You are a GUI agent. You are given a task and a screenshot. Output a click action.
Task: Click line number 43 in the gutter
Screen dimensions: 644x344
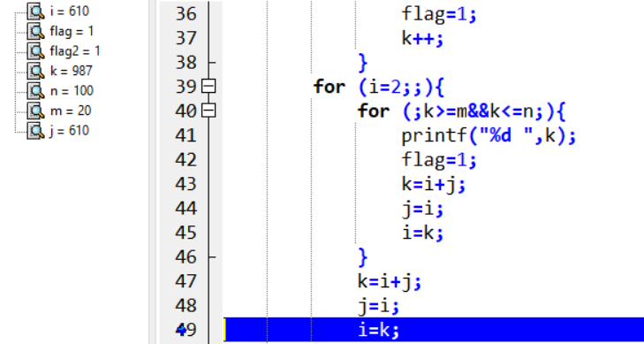[186, 184]
